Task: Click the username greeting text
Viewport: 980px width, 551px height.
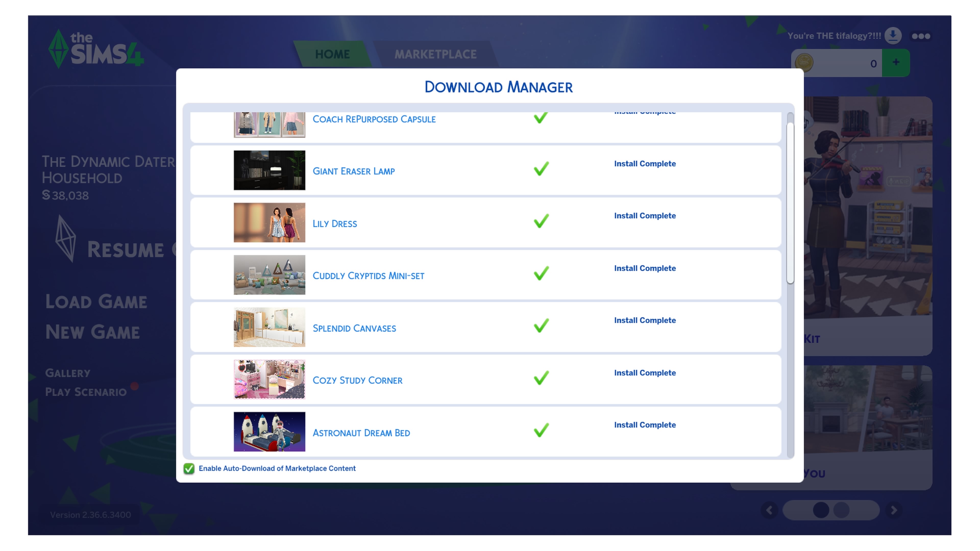Action: point(834,36)
